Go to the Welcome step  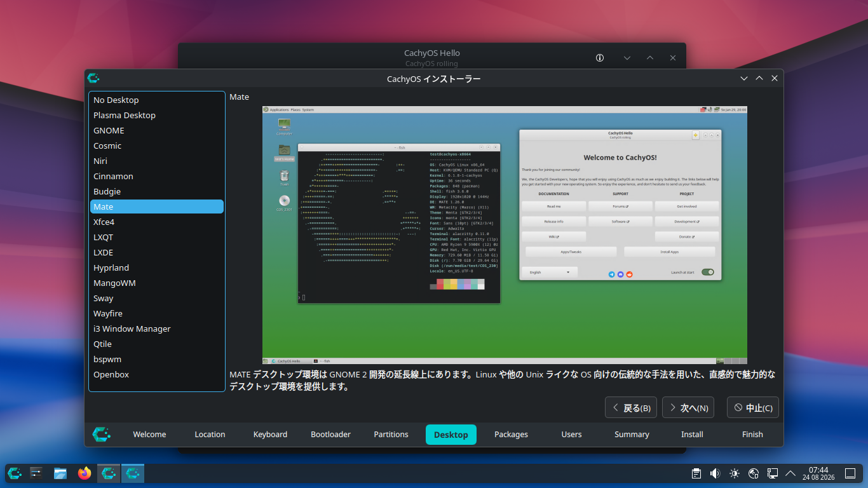[x=149, y=435]
